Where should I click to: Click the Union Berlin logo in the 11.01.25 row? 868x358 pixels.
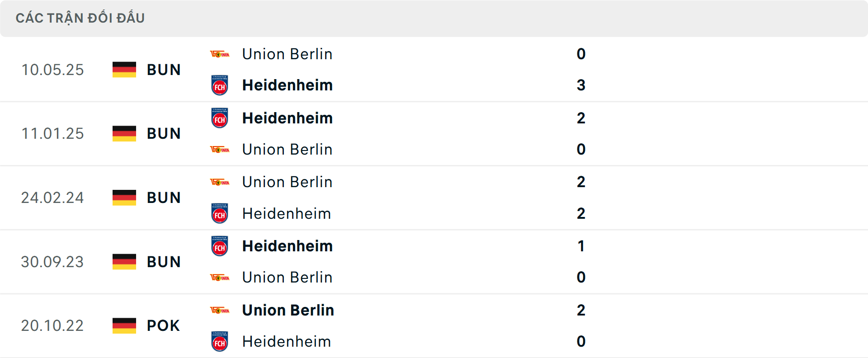point(220,149)
